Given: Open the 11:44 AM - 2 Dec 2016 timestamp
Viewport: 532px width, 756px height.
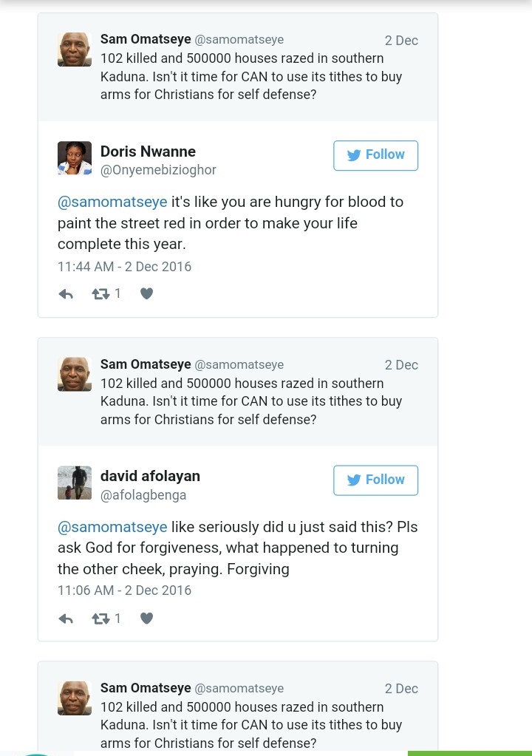Looking at the screenshot, I should point(124,266).
